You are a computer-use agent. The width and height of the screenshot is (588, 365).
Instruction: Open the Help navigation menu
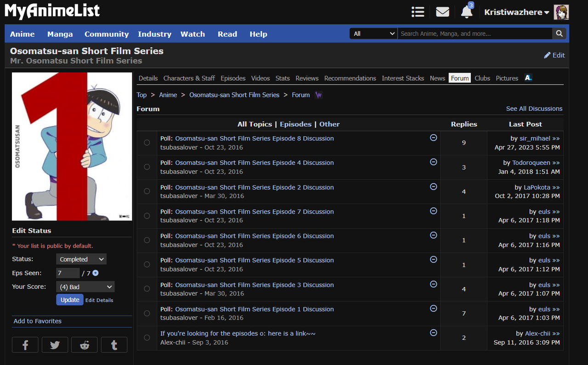point(259,34)
